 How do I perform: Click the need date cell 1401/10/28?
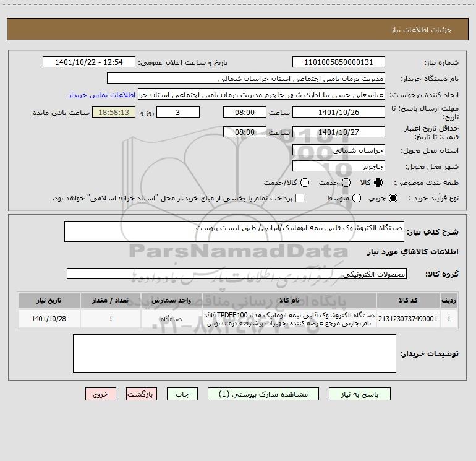coord(49,319)
